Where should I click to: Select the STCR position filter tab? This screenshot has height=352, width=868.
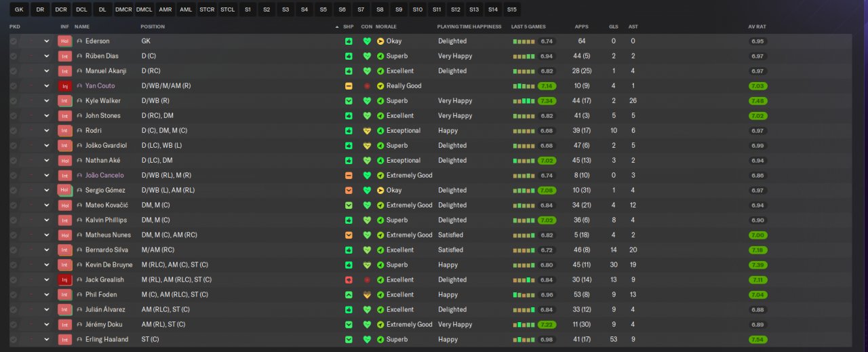[207, 9]
